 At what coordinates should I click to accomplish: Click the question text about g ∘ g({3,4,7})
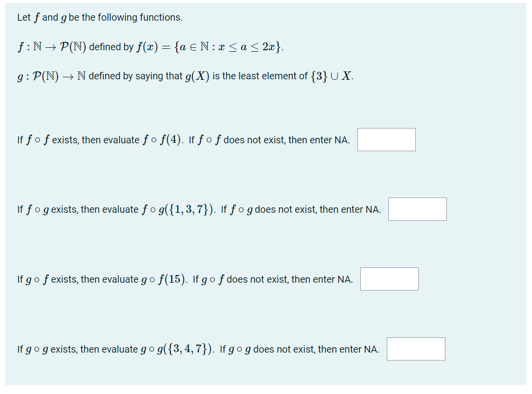(197, 349)
